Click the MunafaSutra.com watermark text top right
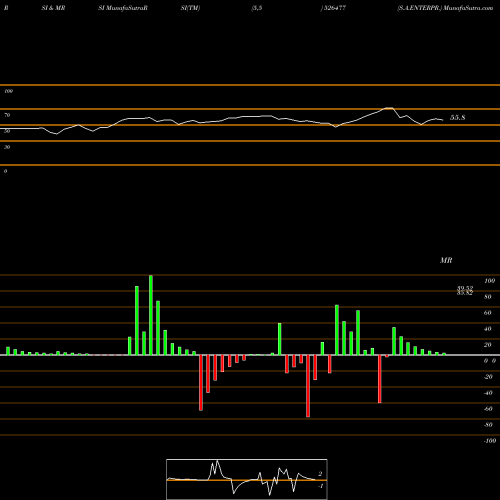This screenshot has width=500, height=500. [x=468, y=8]
